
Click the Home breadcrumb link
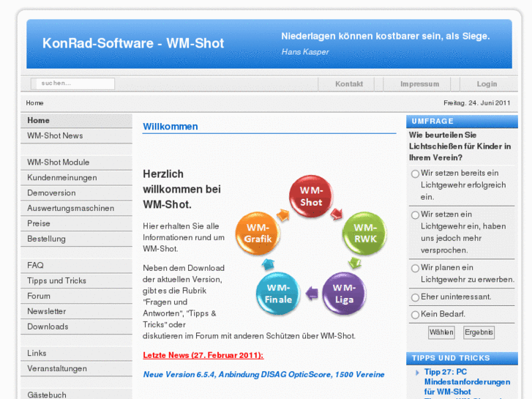pyautogui.click(x=34, y=103)
